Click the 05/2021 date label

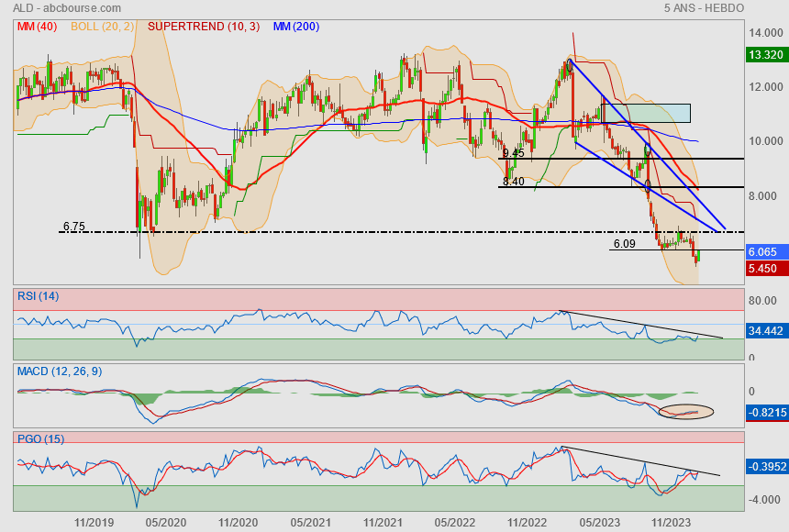[x=310, y=523]
